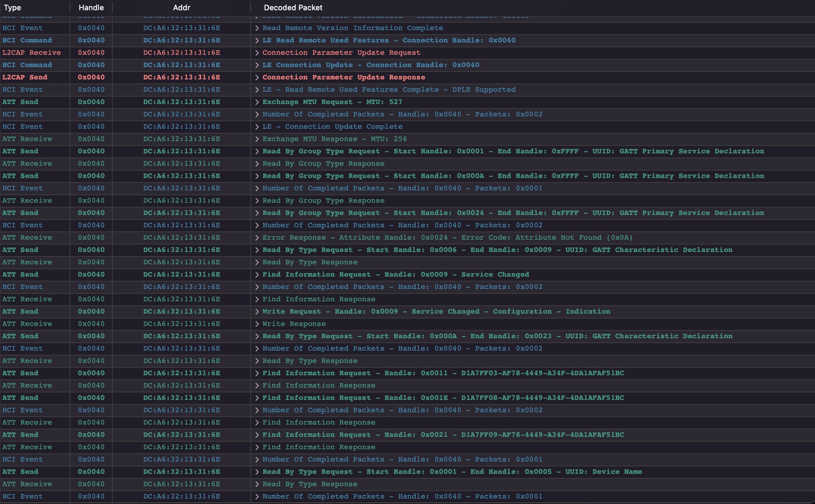Image resolution: width=815 pixels, height=504 pixels.
Task: Click the Addr column header
Action: point(181,7)
